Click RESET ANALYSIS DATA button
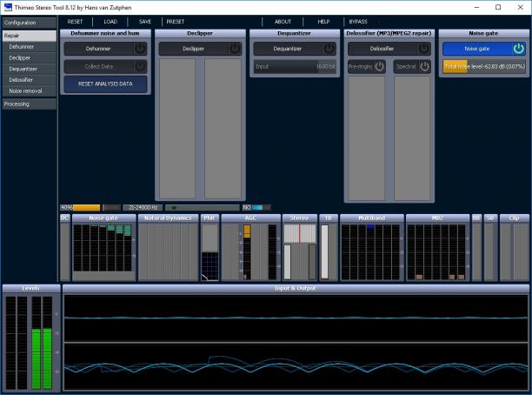This screenshot has height=395, width=532. click(105, 84)
